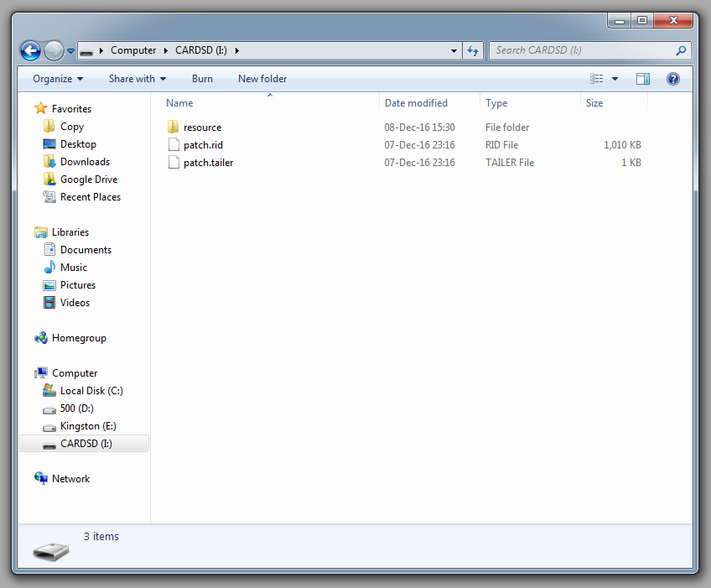Viewport: 711px width, 588px height.
Task: Click the Search CARDSD search field
Action: click(x=583, y=50)
